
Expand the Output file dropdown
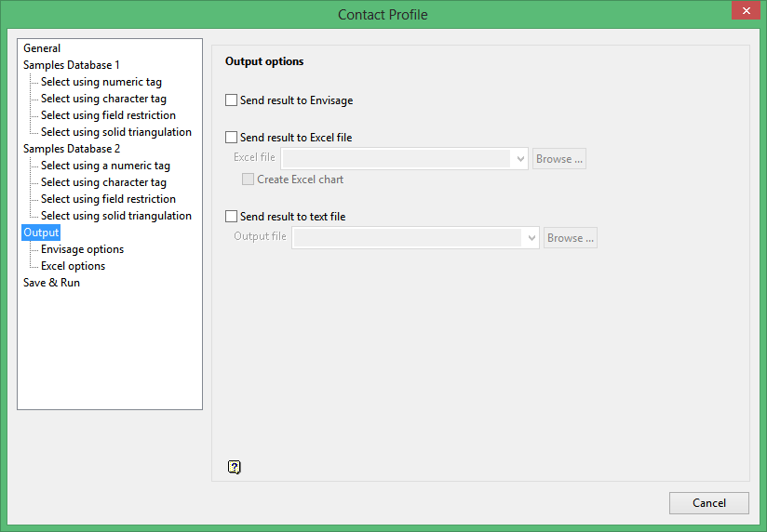pos(532,238)
